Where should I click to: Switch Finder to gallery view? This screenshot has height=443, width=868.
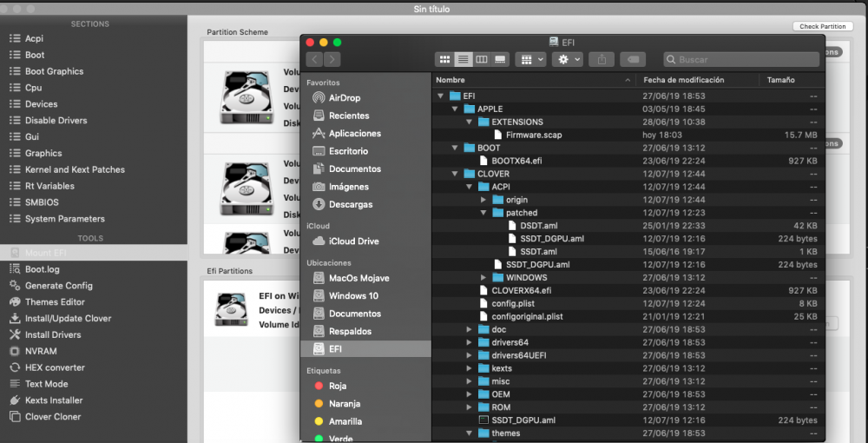pos(500,59)
